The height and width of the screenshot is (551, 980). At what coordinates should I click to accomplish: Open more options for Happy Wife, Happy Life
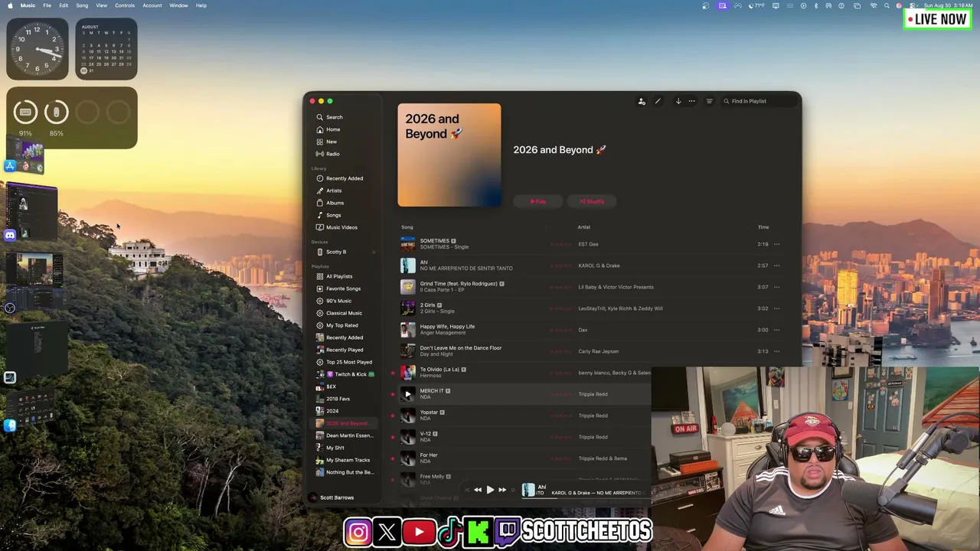pos(776,330)
